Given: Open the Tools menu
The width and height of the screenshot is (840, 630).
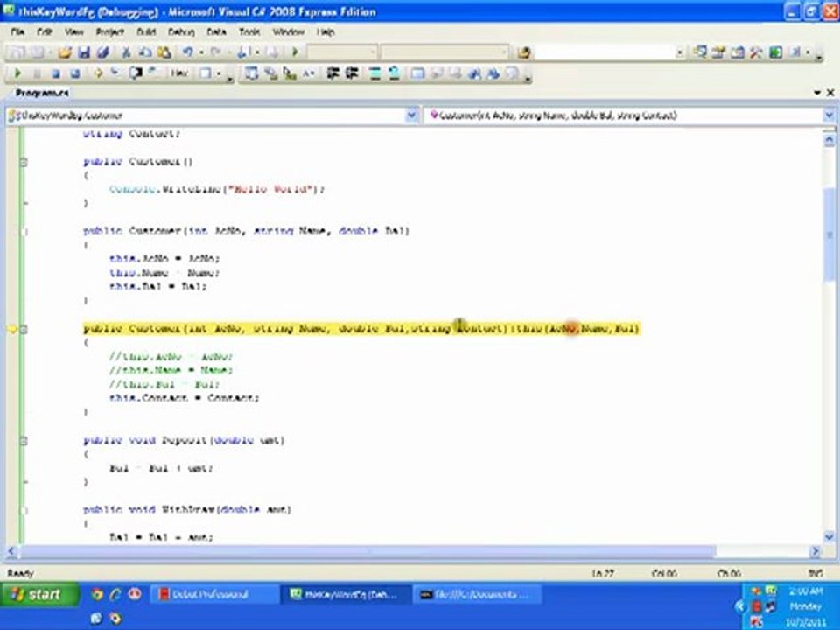Looking at the screenshot, I should (249, 31).
